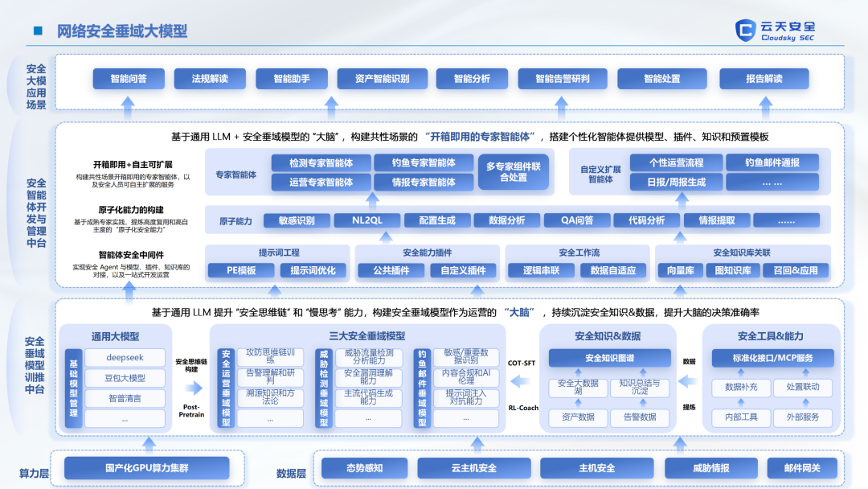Image resolution: width=868 pixels, height=489 pixels.
Task: Select 检测专家智能体 block
Action: coord(321,162)
